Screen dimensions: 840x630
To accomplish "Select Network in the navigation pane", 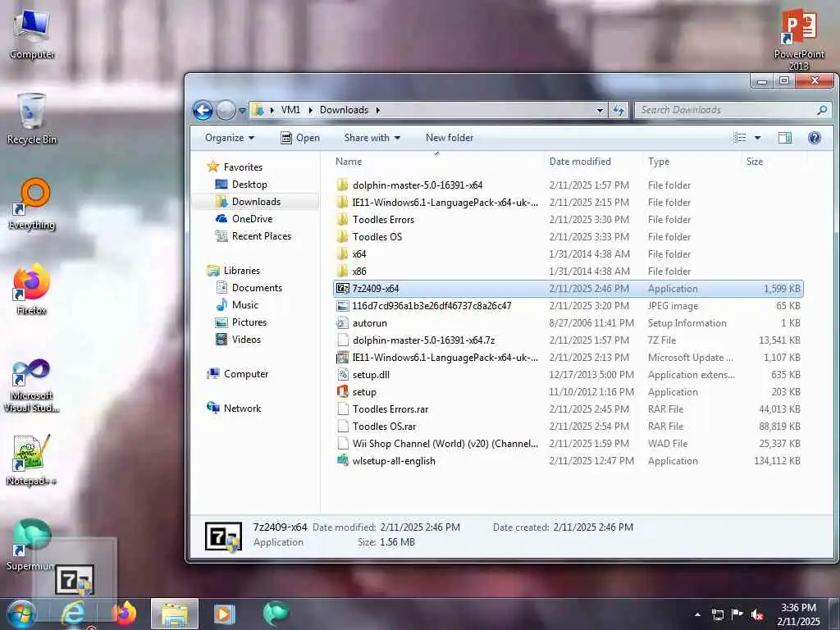I will pos(234,409).
